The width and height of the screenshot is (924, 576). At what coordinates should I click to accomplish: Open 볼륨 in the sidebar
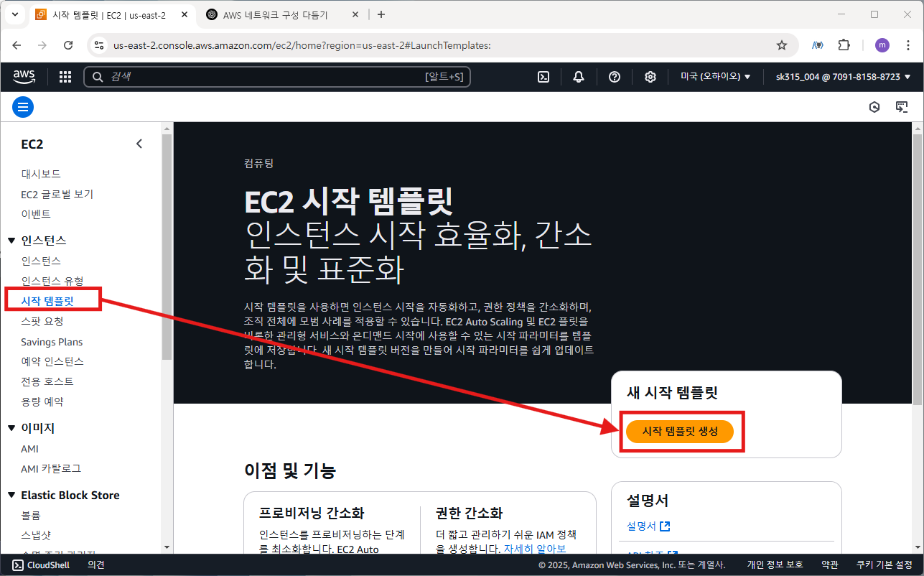[x=31, y=516]
